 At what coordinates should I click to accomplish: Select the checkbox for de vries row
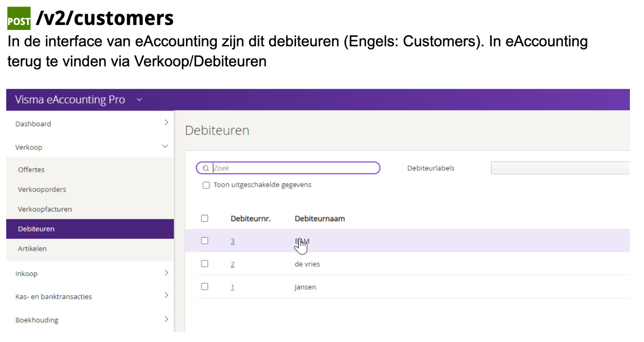pyautogui.click(x=204, y=263)
